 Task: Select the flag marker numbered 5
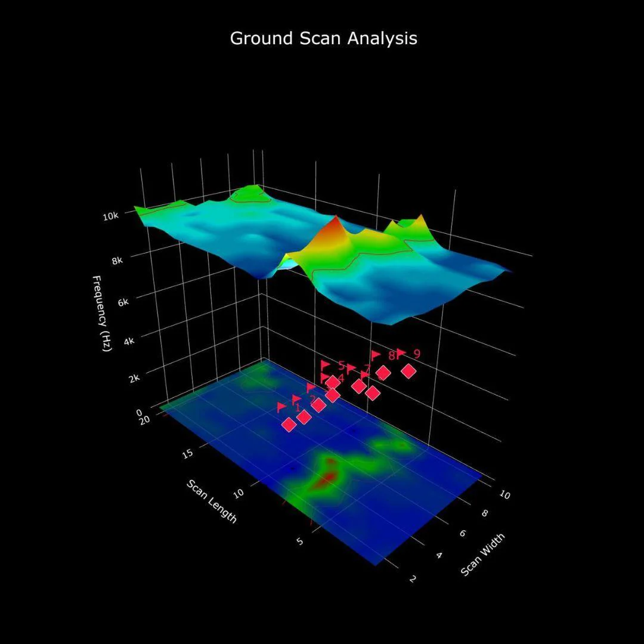(326, 365)
